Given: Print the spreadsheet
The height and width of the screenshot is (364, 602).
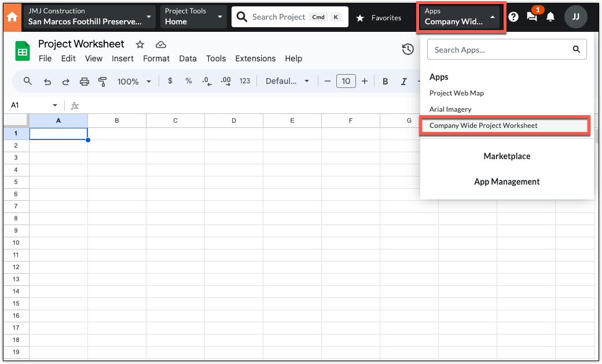Looking at the screenshot, I should [x=85, y=82].
